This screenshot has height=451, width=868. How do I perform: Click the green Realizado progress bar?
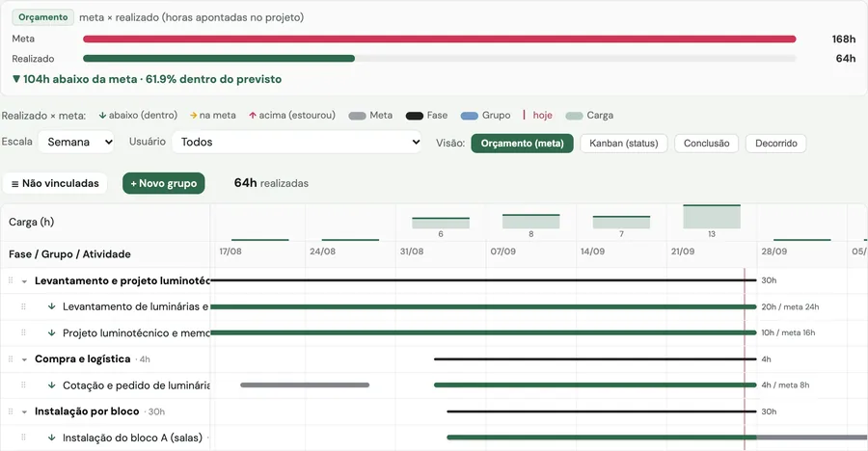(x=219, y=58)
